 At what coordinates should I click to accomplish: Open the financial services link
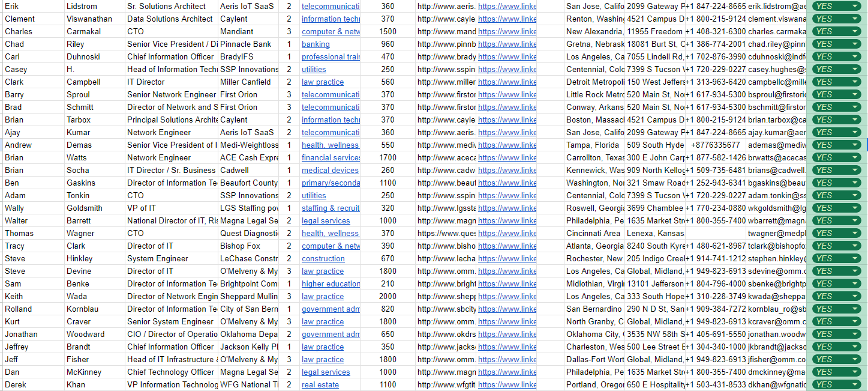(x=331, y=157)
